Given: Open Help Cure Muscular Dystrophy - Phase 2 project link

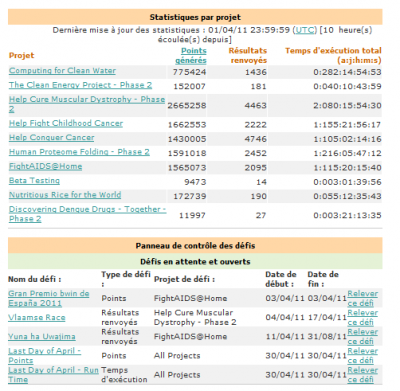Looking at the screenshot, I should pyautogui.click(x=87, y=104).
